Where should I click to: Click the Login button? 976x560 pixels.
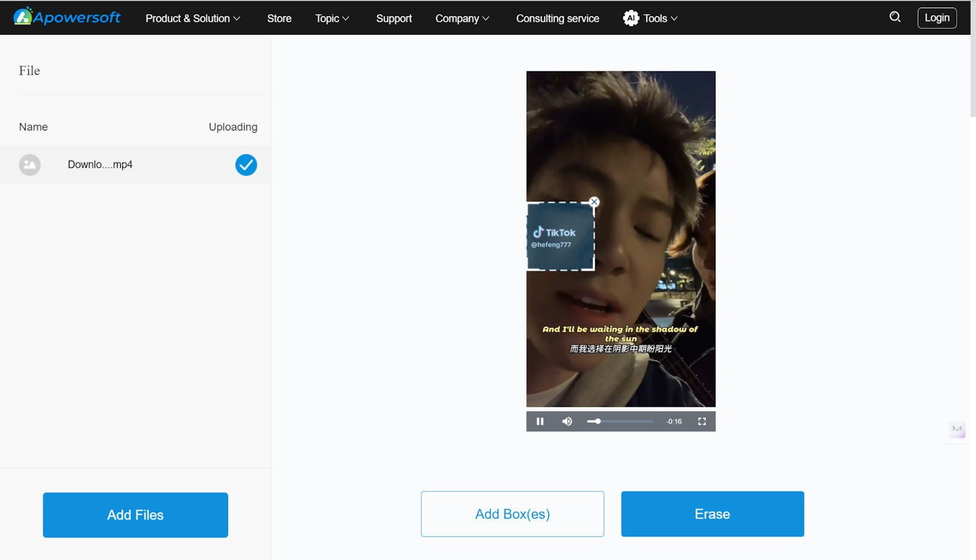pos(937,18)
